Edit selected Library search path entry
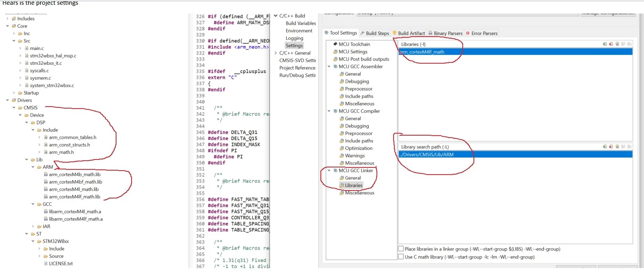Screen dimensions: 644x276 [x=617, y=147]
